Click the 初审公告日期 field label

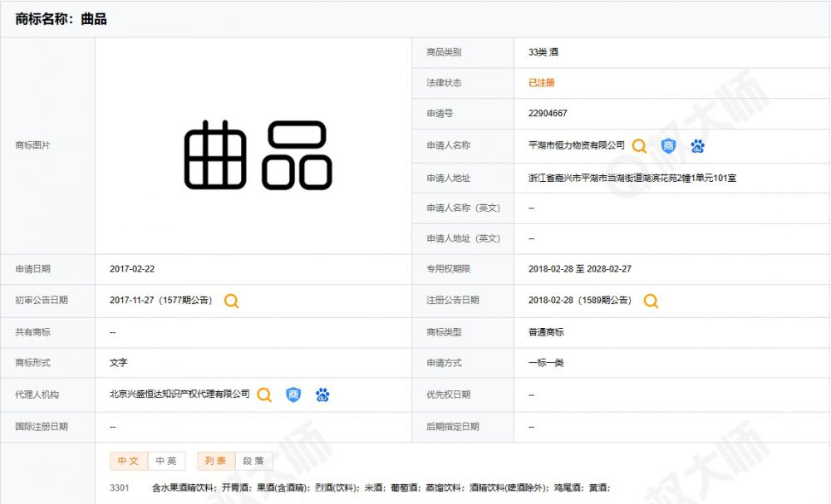pyautogui.click(x=42, y=301)
